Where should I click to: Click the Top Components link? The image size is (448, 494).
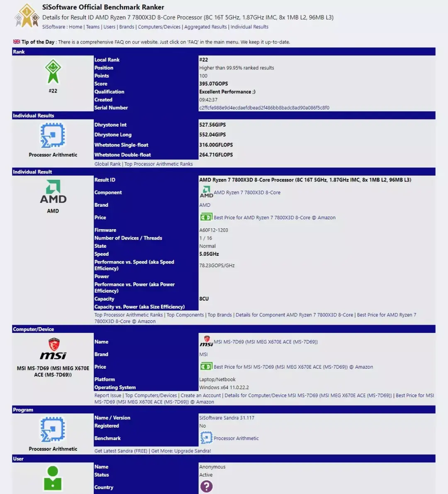(185, 315)
